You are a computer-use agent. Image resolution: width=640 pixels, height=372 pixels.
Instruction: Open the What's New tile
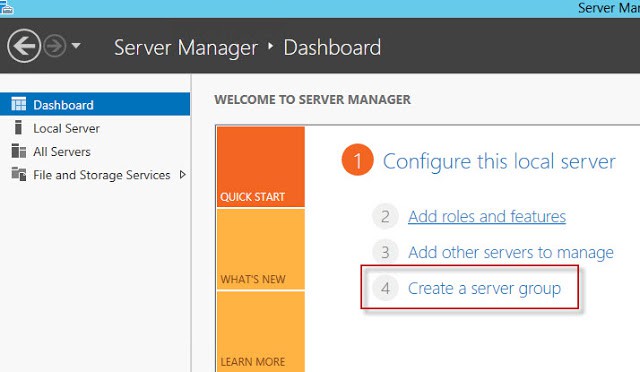pos(261,249)
